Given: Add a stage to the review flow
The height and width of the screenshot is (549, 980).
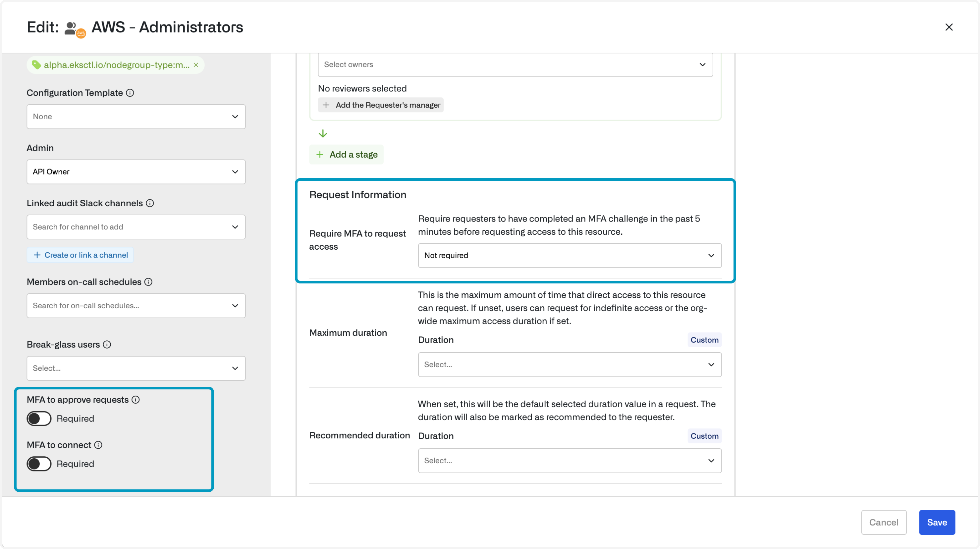Looking at the screenshot, I should (347, 154).
